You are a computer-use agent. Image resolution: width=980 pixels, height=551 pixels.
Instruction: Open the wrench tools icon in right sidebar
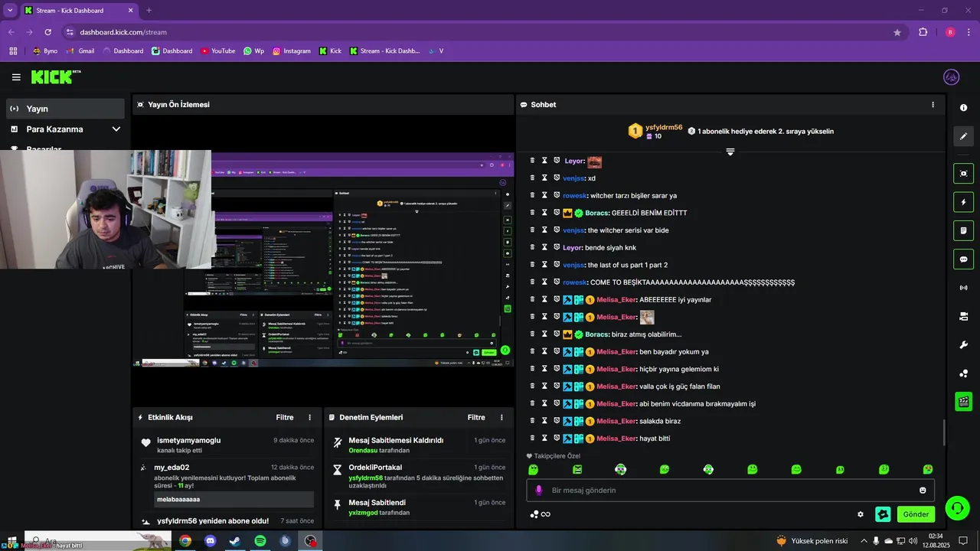pos(963,345)
